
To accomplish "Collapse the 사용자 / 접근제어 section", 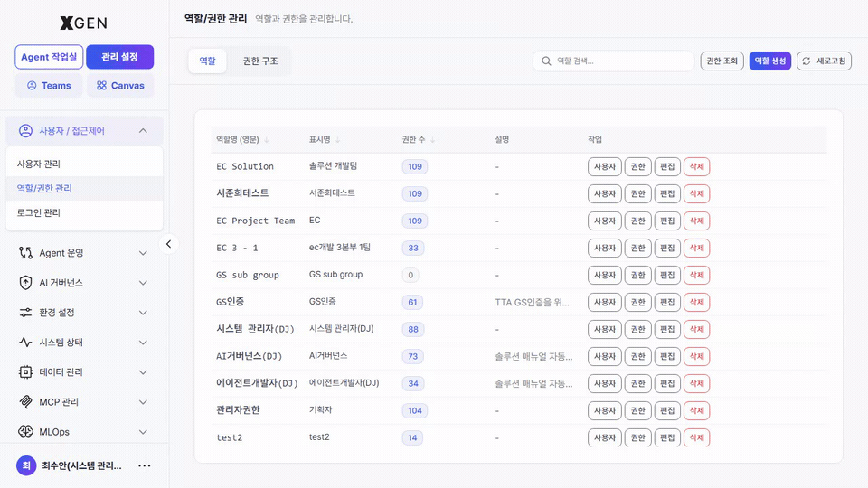I will [x=143, y=130].
